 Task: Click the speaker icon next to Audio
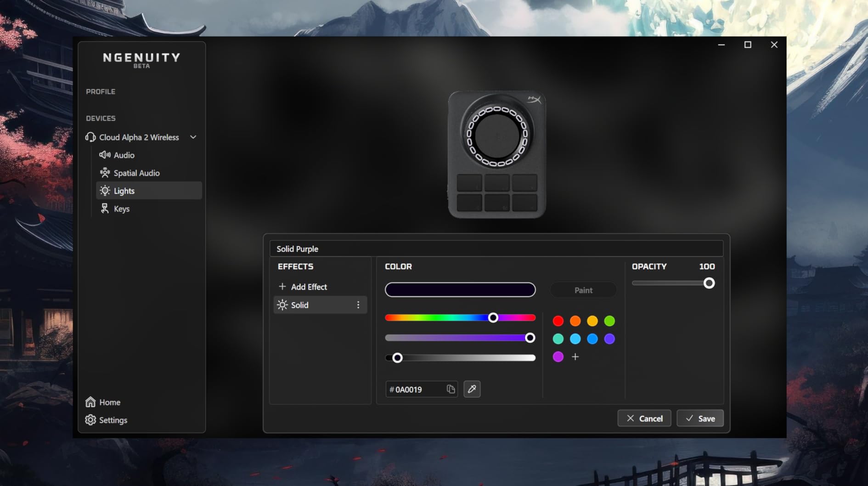(105, 155)
